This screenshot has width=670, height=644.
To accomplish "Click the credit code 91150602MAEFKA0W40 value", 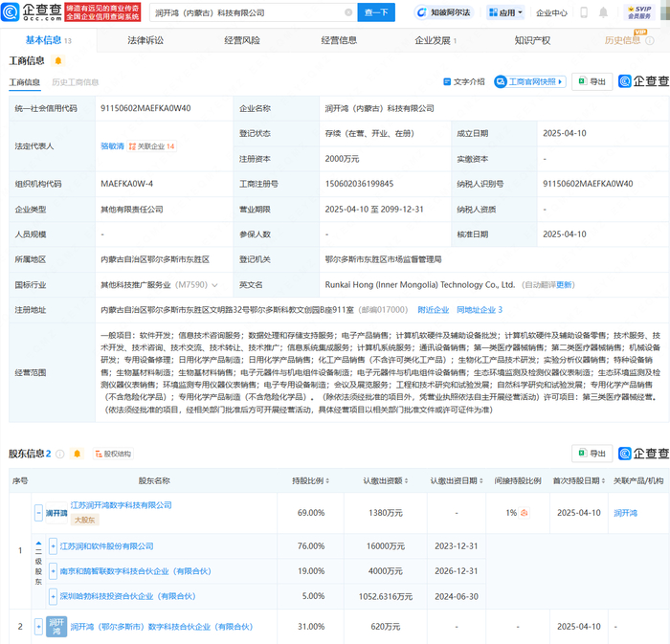I will pyautogui.click(x=145, y=108).
